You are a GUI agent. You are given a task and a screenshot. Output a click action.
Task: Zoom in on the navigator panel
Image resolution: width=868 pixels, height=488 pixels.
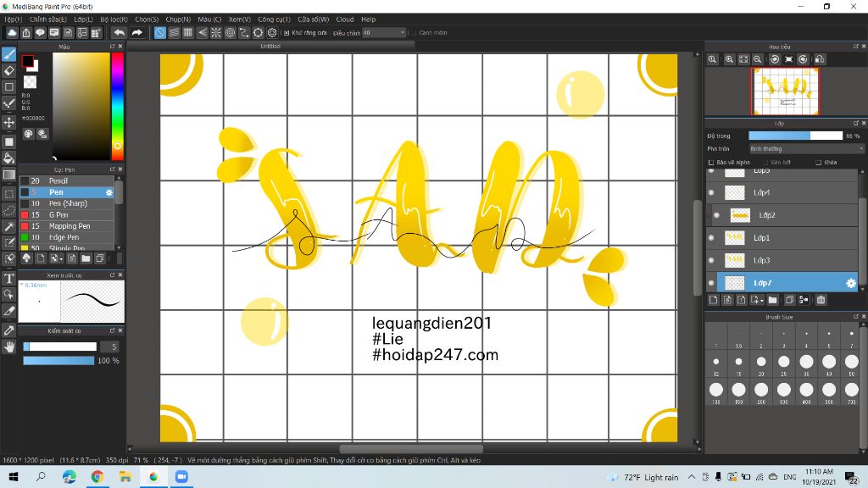point(730,59)
